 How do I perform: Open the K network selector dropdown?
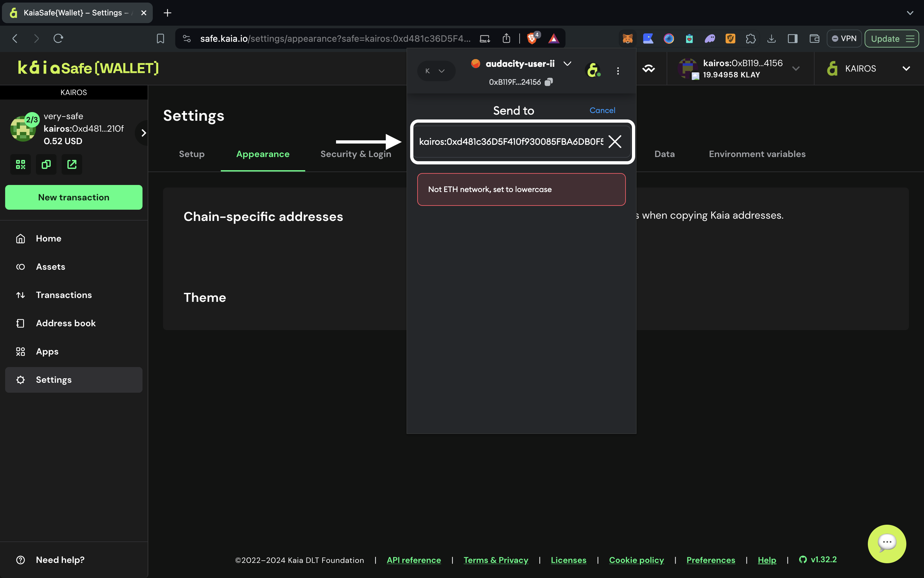[436, 71]
